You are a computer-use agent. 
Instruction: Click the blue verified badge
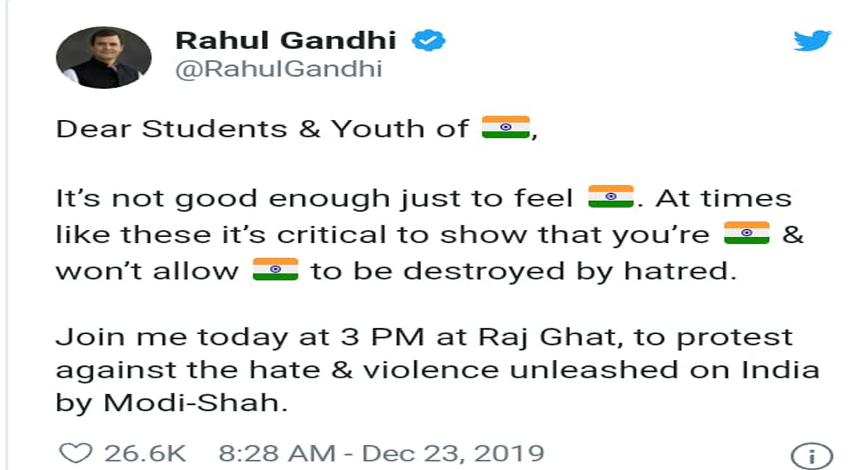coord(428,40)
